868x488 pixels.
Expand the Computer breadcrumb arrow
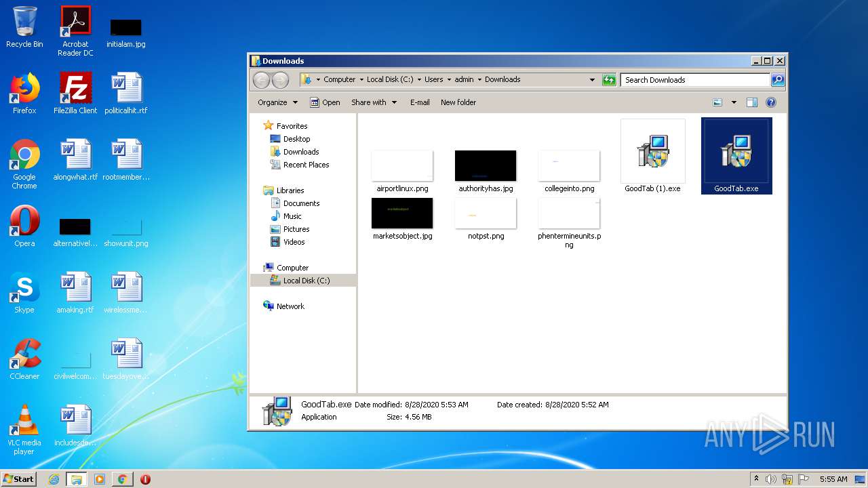361,80
